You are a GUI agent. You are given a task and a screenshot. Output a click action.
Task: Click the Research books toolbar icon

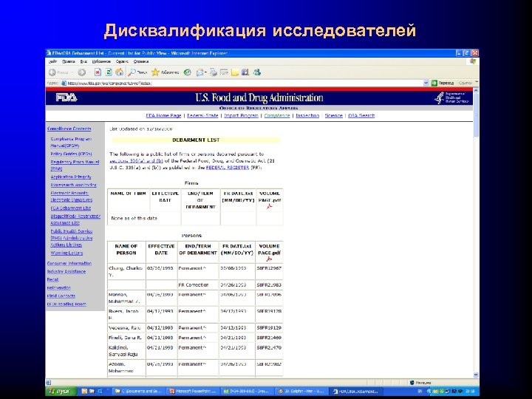tap(245, 72)
